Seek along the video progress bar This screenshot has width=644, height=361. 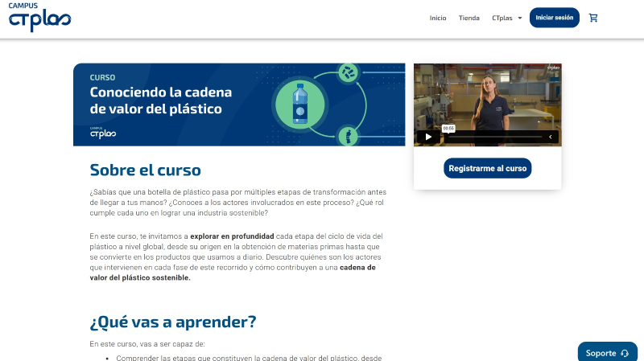(491, 137)
